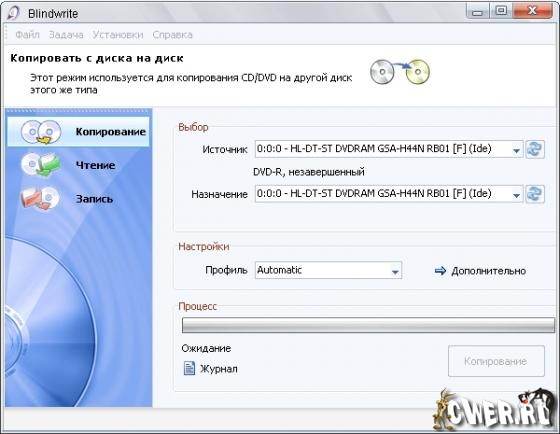
Task: Click the heading Копировать с диска на диск
Action: coord(97,58)
